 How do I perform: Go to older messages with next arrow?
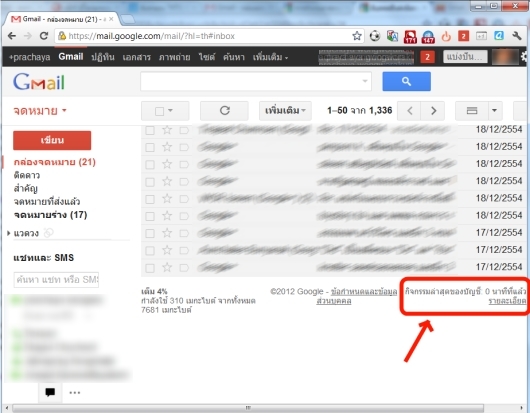pyautogui.click(x=433, y=111)
